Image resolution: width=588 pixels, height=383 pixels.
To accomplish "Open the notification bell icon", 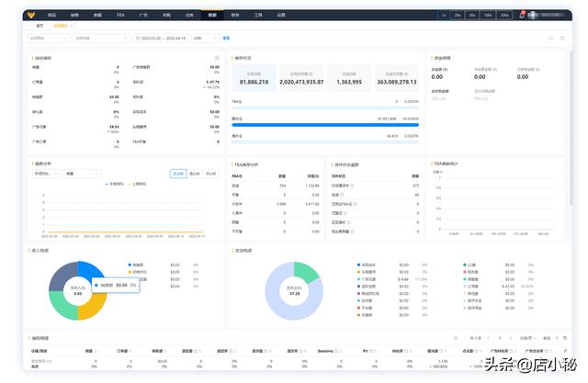I will 522,15.
